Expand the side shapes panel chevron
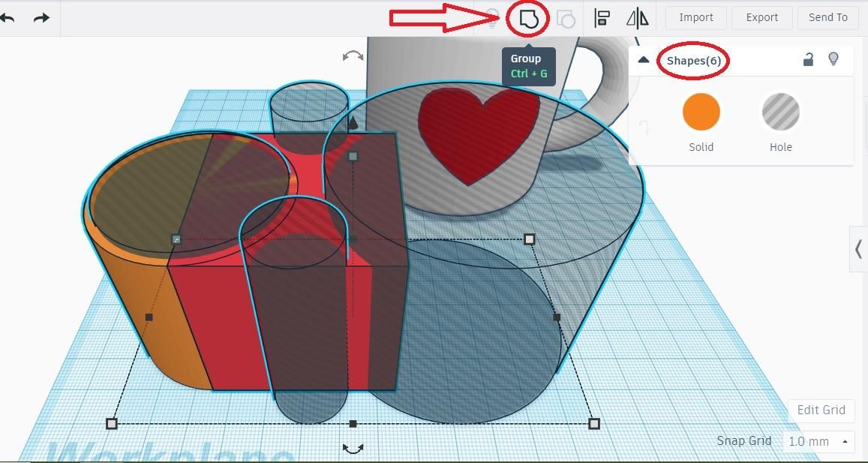 coord(858,248)
